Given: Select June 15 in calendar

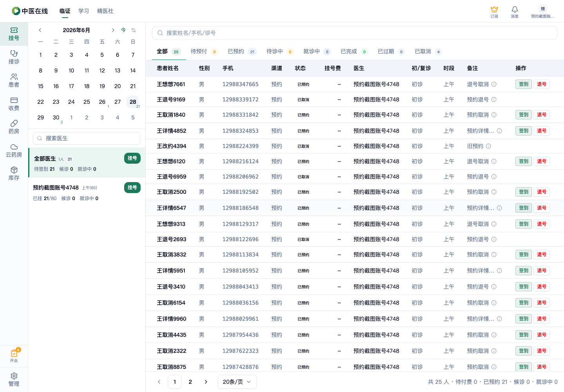Looking at the screenshot, I should pyautogui.click(x=41, y=86).
